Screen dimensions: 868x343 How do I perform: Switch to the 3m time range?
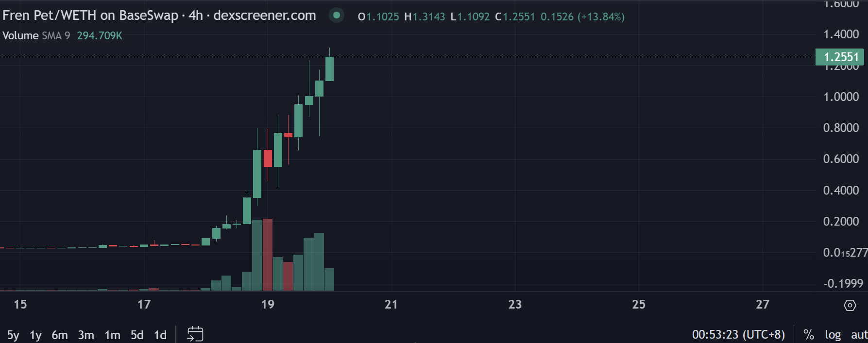tap(86, 335)
